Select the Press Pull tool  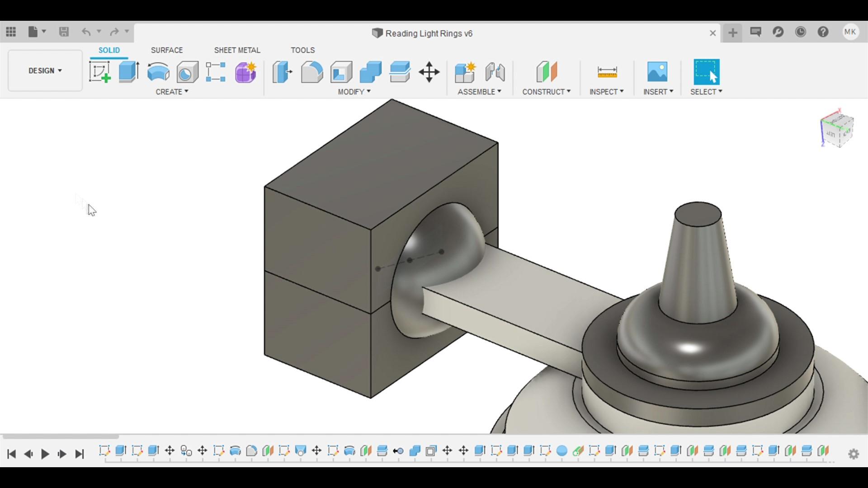(282, 72)
